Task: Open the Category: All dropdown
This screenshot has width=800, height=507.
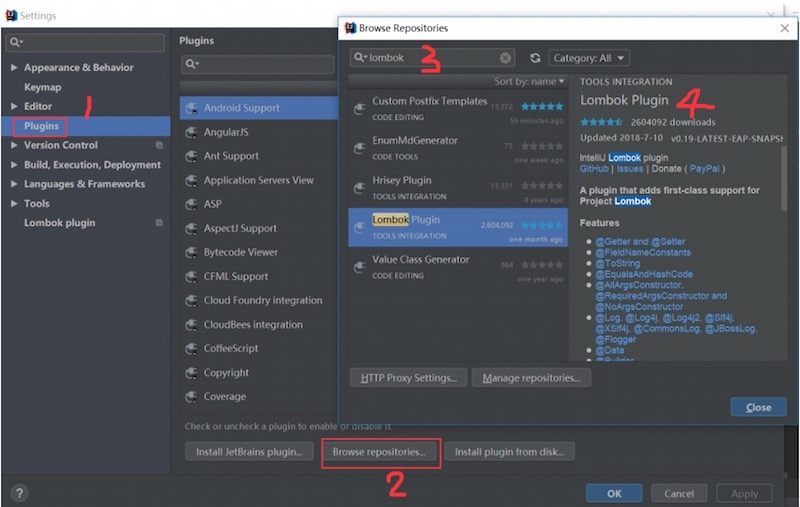Action: (x=589, y=58)
